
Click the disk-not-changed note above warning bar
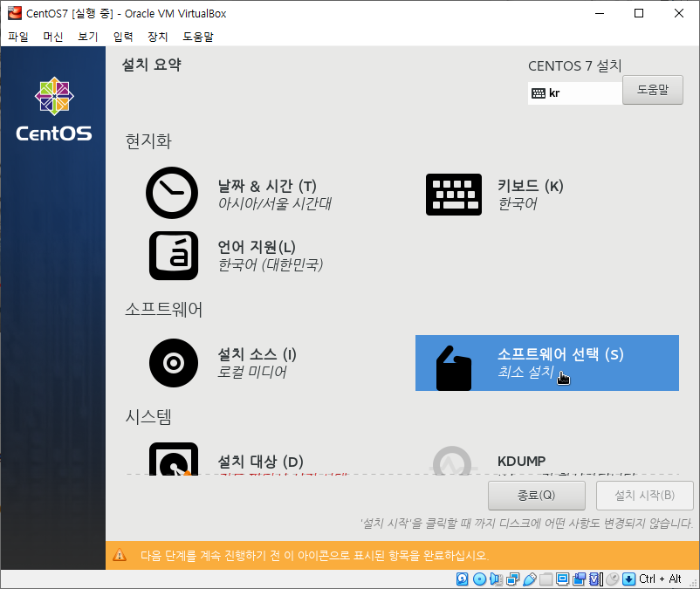coord(527,523)
